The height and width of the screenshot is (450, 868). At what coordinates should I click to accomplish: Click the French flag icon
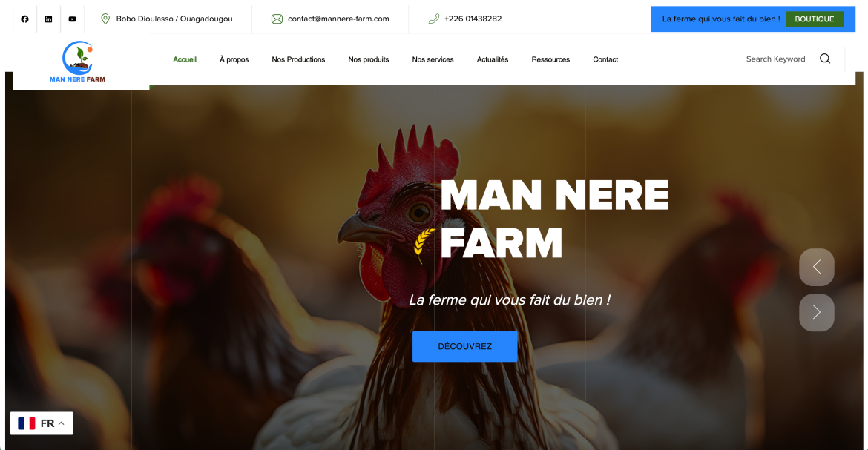27,423
